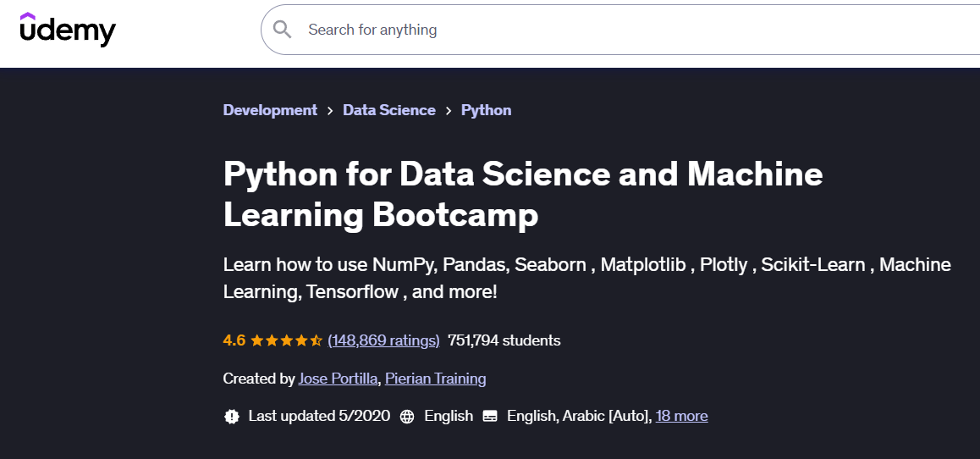This screenshot has height=459, width=980.
Task: Click the last-updated badge icon
Action: point(232,417)
